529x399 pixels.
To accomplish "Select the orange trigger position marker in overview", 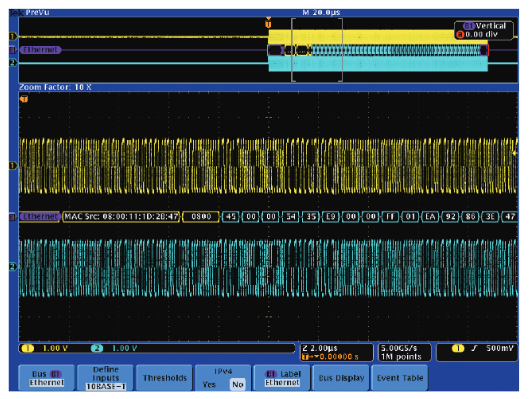I will click(x=268, y=23).
